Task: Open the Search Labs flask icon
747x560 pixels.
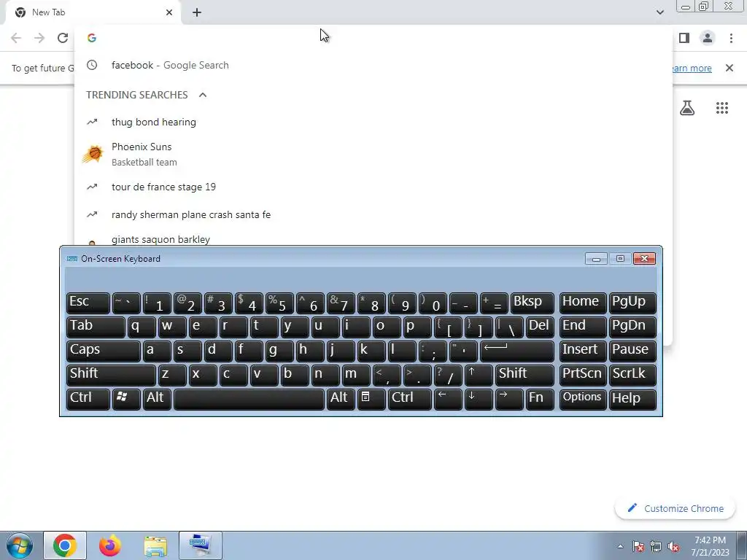Action: click(687, 108)
